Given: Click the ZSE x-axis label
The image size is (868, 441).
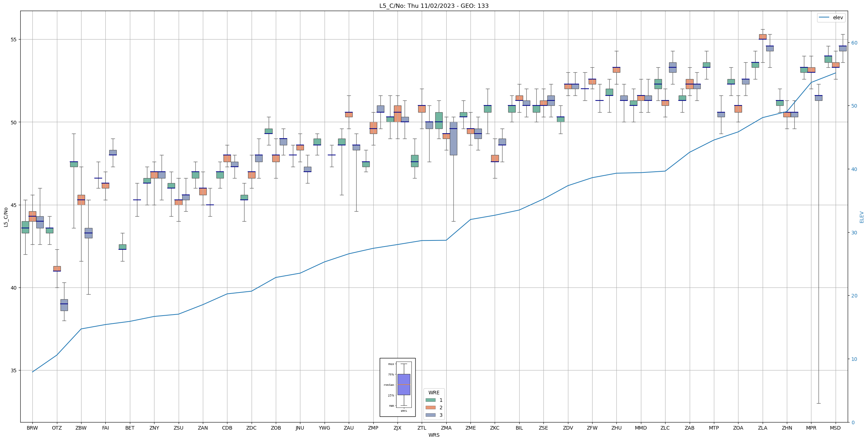Looking at the screenshot, I should click(x=543, y=428).
